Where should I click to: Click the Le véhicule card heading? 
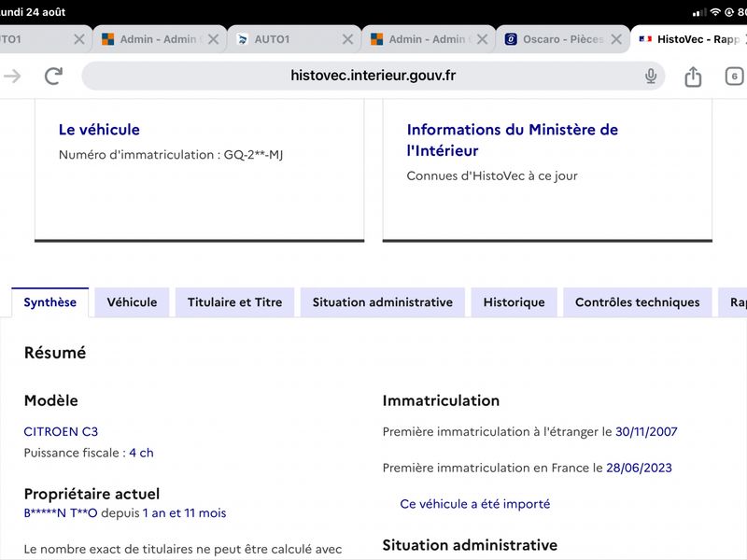[x=99, y=130]
